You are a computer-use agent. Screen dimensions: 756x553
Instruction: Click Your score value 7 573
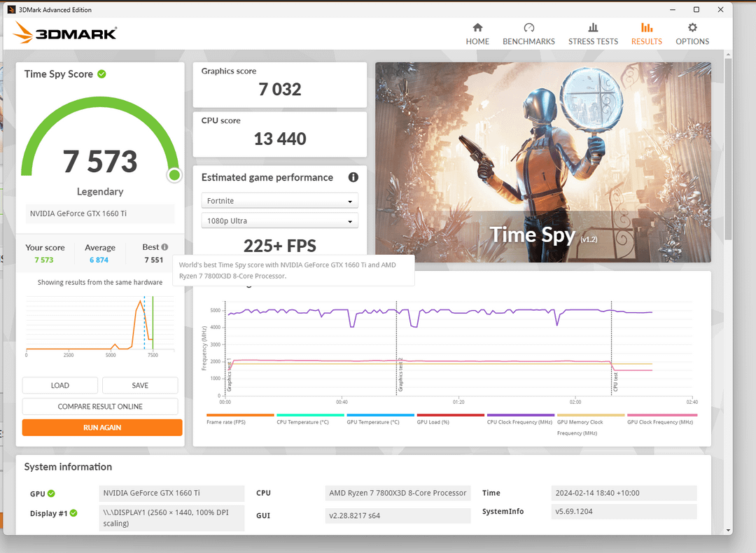pos(44,260)
